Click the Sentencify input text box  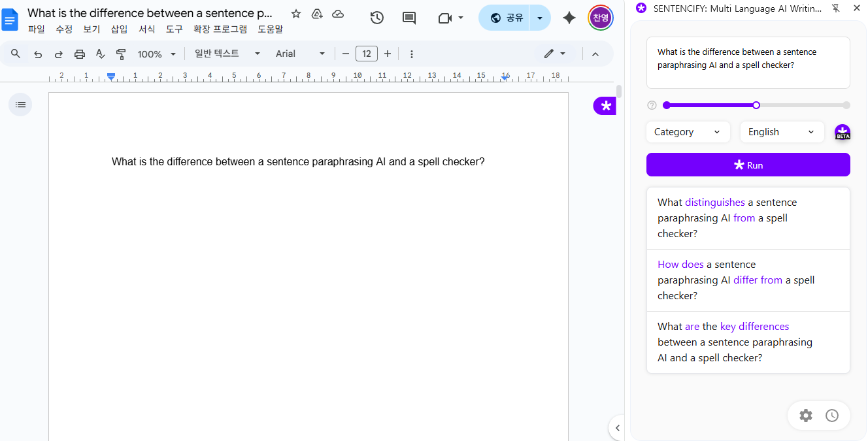(x=748, y=63)
